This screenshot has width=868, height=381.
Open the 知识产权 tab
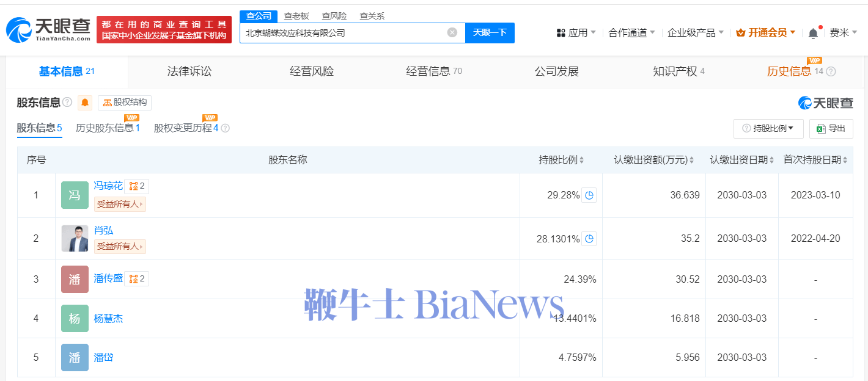tap(679, 71)
